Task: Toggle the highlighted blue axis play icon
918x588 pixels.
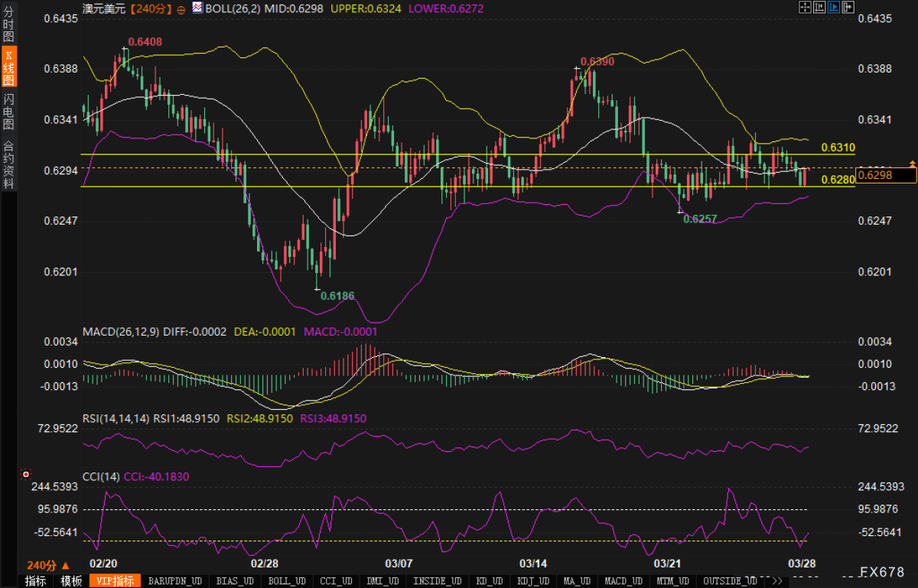Action: [834, 7]
